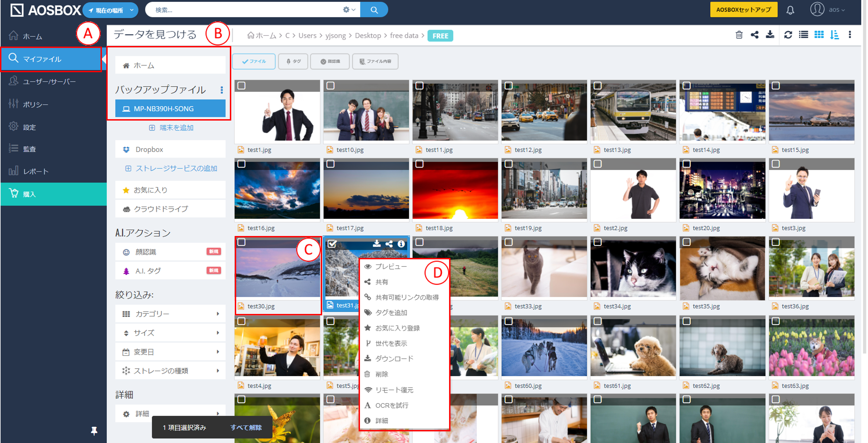Open backup files kebab menu
Viewport: 868px width, 443px height.
click(x=221, y=90)
